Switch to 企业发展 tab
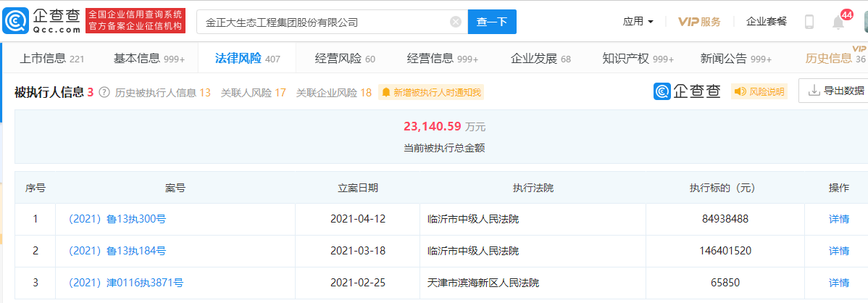 click(x=541, y=59)
